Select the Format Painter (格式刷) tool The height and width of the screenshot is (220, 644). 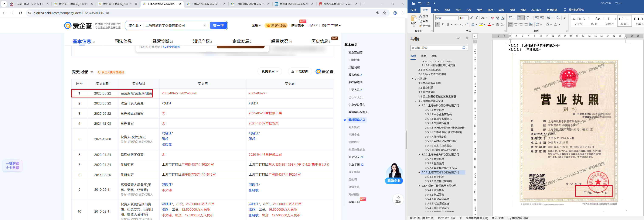point(425,26)
